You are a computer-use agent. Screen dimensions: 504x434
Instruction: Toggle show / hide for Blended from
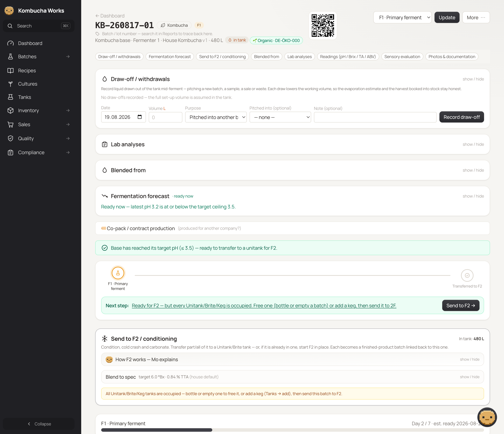click(473, 170)
